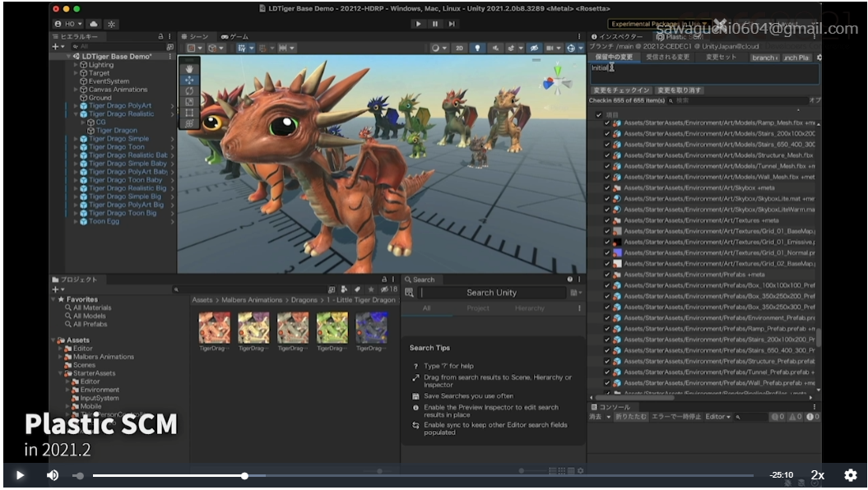Switch to the ゲーム (Game) tab
The image size is (868, 490).
tap(234, 37)
